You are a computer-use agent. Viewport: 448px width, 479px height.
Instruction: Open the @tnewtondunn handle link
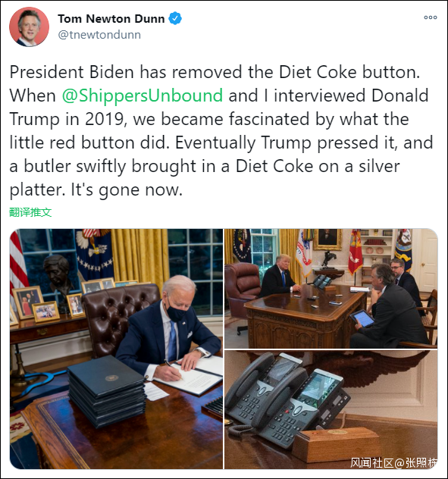pos(99,35)
